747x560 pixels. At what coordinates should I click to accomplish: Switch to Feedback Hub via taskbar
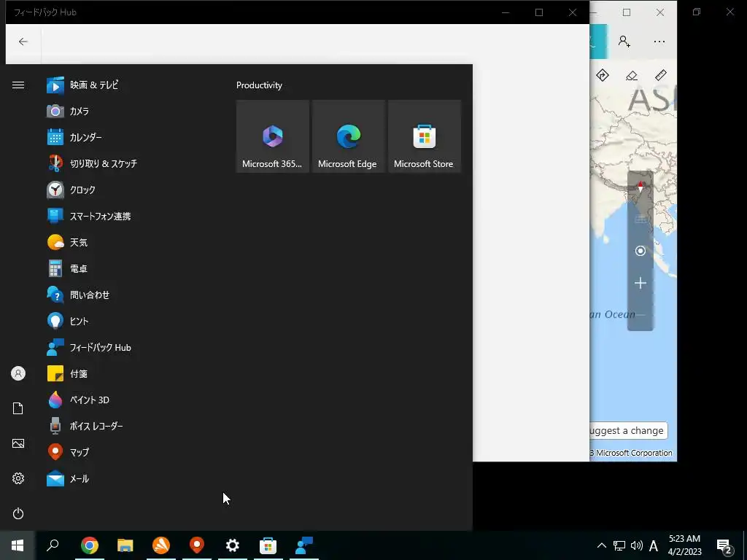pos(304,545)
